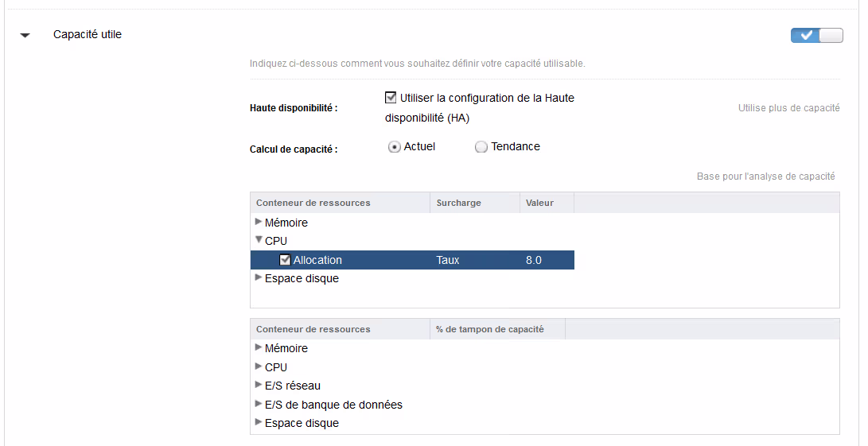Click the % de tampon de capacité header

(490, 329)
